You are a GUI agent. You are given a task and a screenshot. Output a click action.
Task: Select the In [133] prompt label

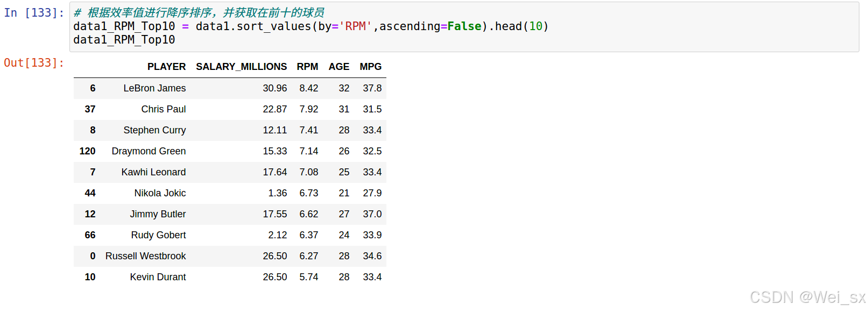click(x=34, y=13)
